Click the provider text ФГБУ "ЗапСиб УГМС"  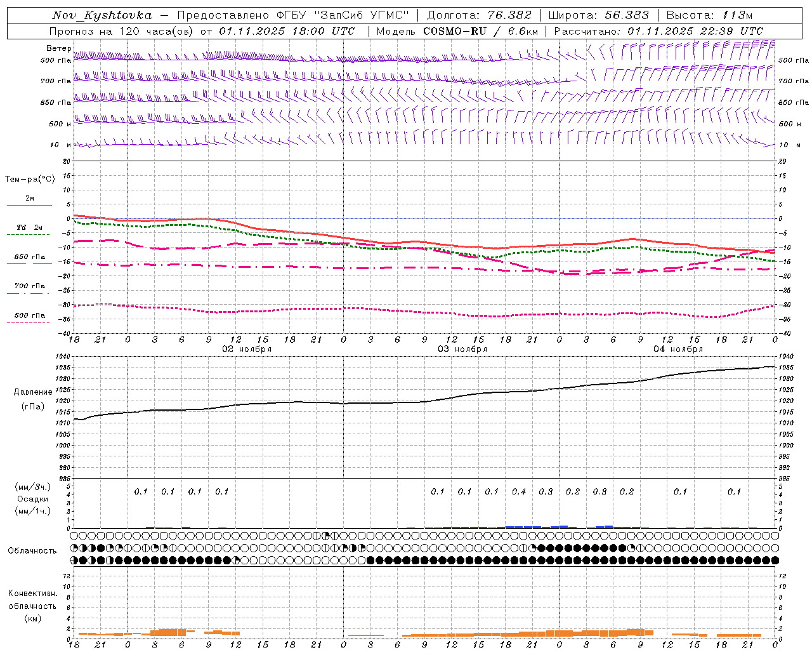(343, 15)
